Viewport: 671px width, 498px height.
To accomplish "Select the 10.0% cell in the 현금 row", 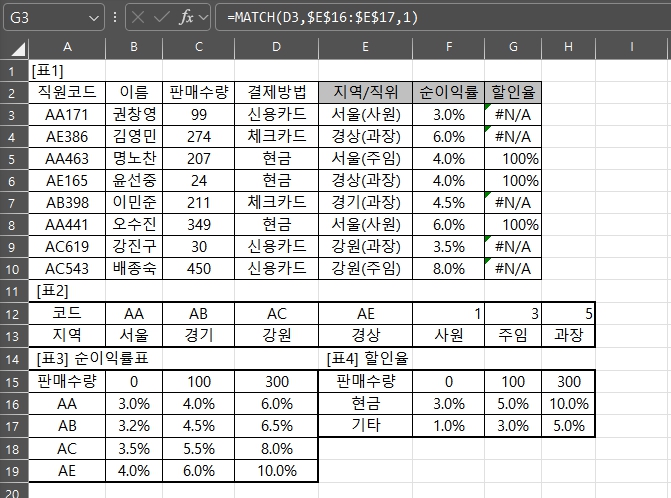I will coord(568,402).
